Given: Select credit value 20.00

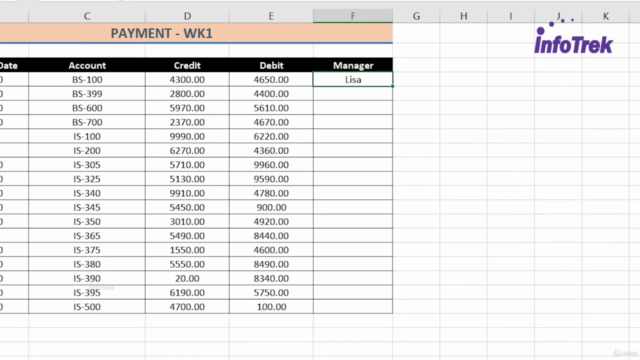Looking at the screenshot, I should tap(187, 278).
